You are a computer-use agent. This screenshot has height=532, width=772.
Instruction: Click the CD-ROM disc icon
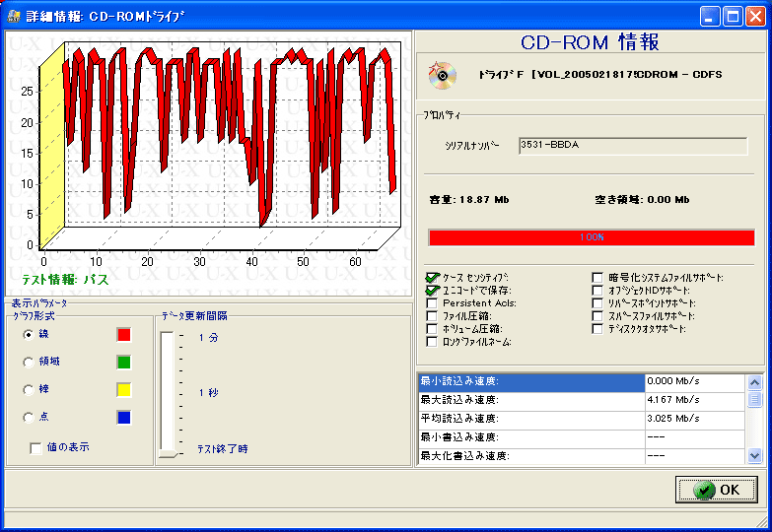click(442, 74)
